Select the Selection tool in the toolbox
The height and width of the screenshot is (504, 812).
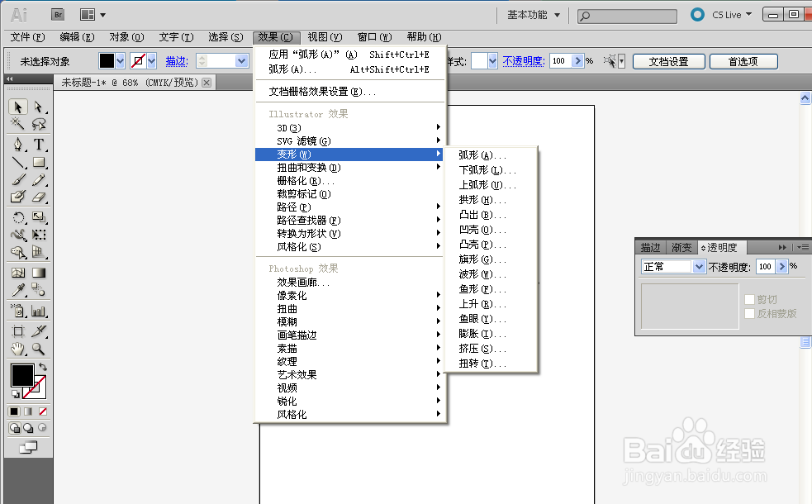click(x=17, y=108)
